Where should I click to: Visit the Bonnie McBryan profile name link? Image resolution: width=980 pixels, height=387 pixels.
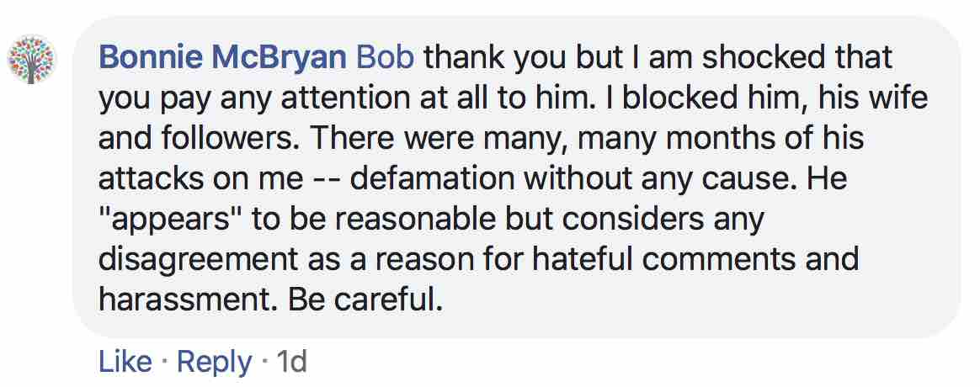222,58
